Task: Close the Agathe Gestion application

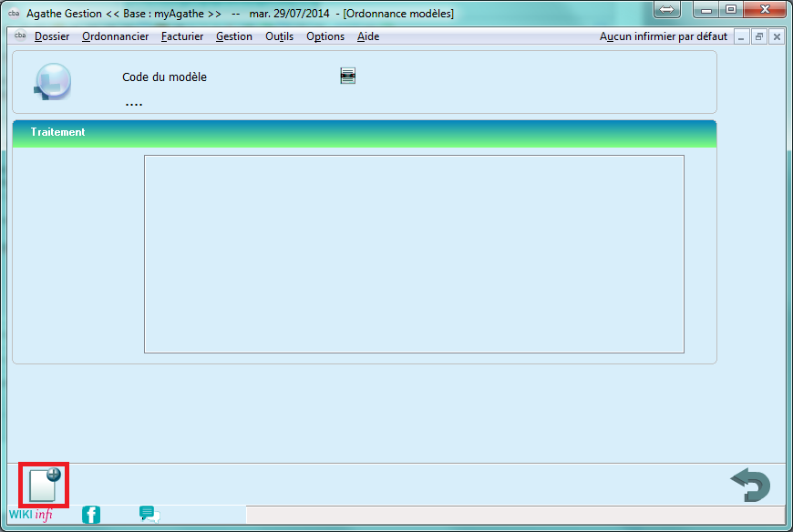Action: [x=765, y=9]
